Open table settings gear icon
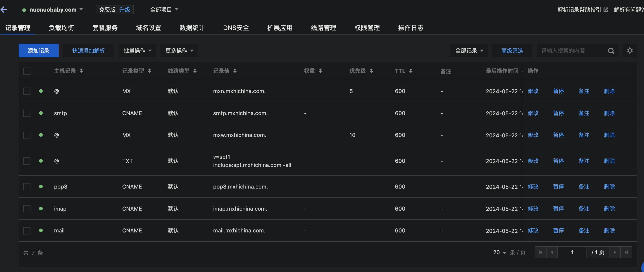This screenshot has width=644, height=272. pos(629,50)
